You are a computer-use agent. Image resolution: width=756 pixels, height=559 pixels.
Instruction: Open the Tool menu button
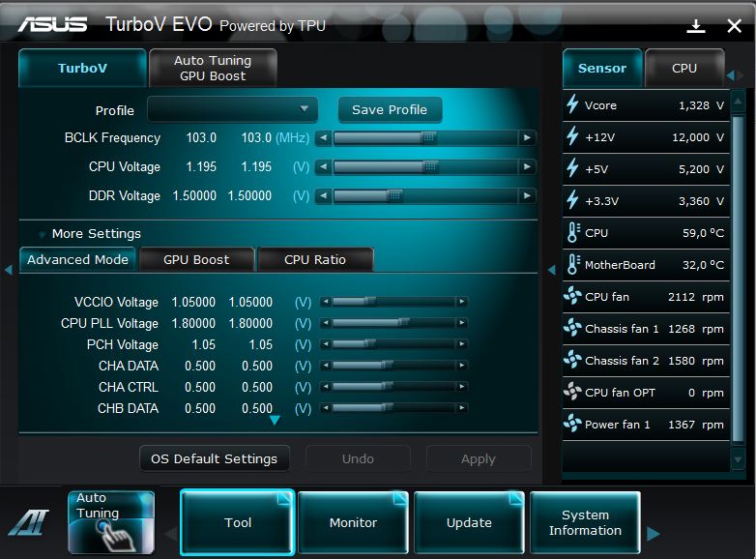point(237,522)
